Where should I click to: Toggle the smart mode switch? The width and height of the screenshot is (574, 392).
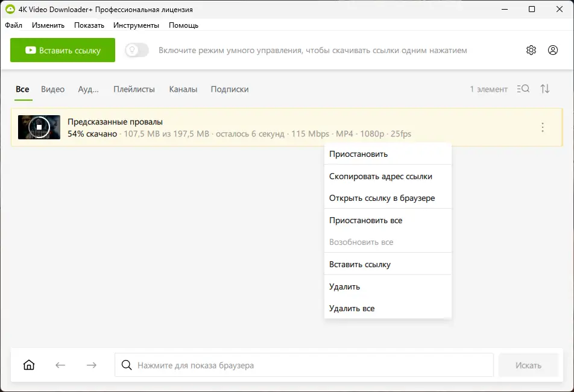tap(136, 50)
